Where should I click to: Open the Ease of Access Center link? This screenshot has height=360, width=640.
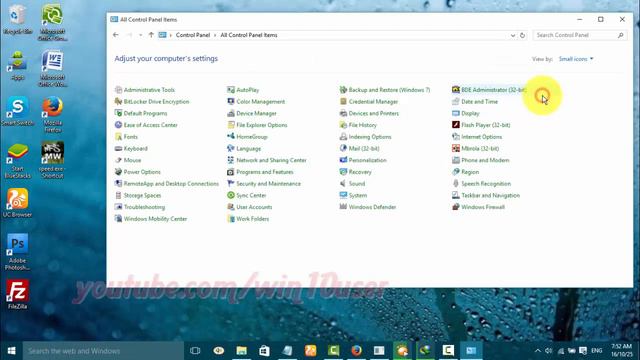pos(151,125)
